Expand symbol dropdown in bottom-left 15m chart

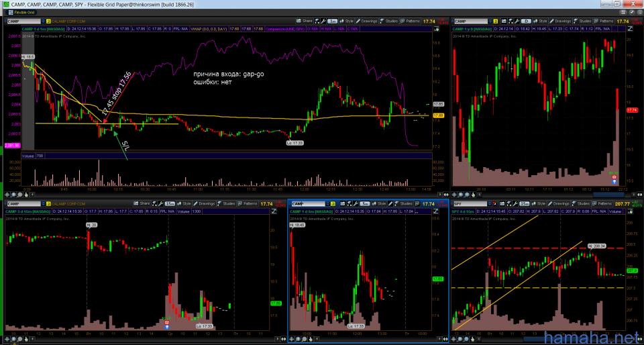[43, 204]
